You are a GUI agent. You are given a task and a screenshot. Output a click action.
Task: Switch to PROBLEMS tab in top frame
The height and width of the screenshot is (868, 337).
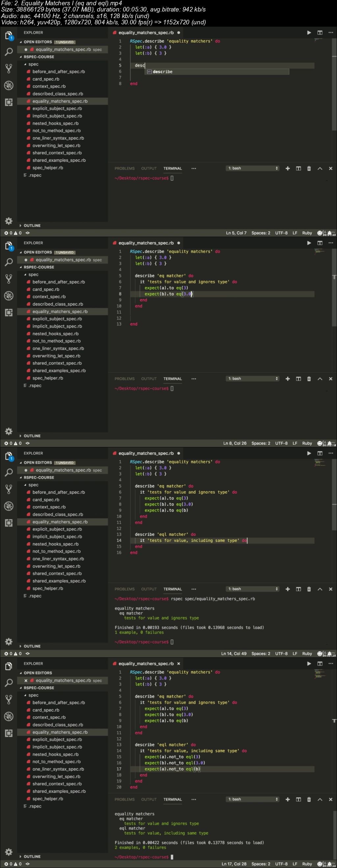(x=124, y=169)
